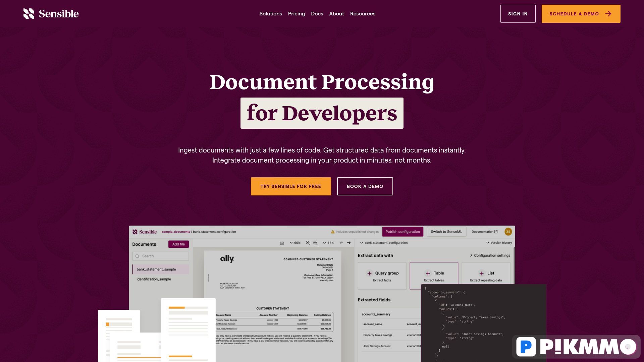Open sample_documents breadcrumb link
644x362 pixels.
(x=176, y=232)
